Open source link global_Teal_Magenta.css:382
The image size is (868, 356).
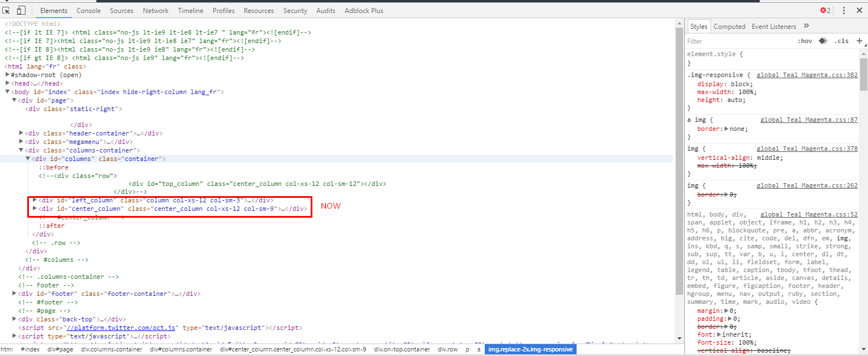click(x=807, y=75)
